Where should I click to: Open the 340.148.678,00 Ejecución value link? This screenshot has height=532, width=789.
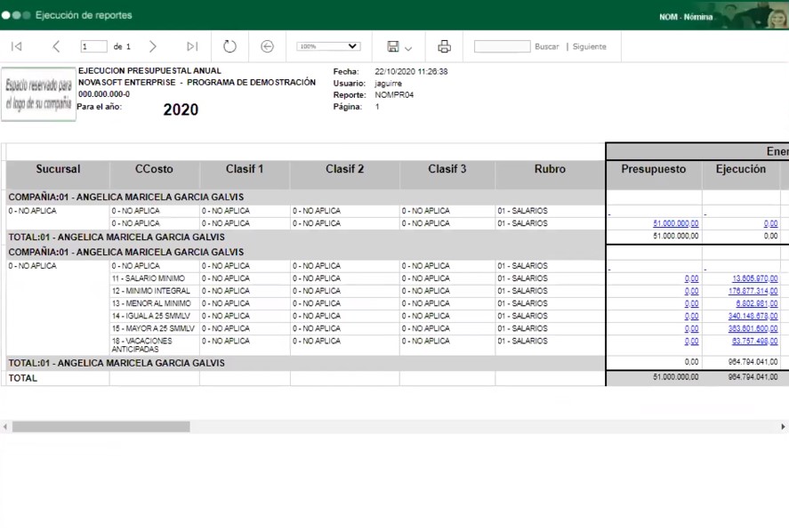[753, 316]
